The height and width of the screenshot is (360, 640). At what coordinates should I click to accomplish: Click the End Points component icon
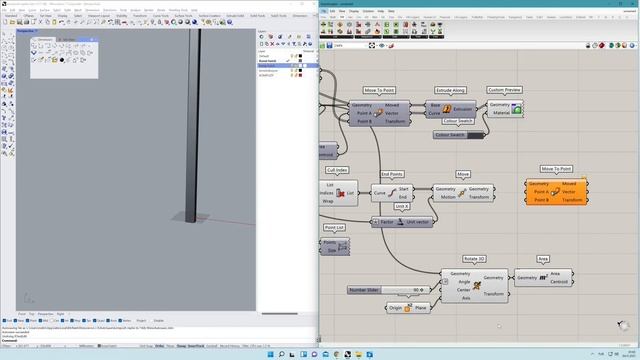pos(392,193)
